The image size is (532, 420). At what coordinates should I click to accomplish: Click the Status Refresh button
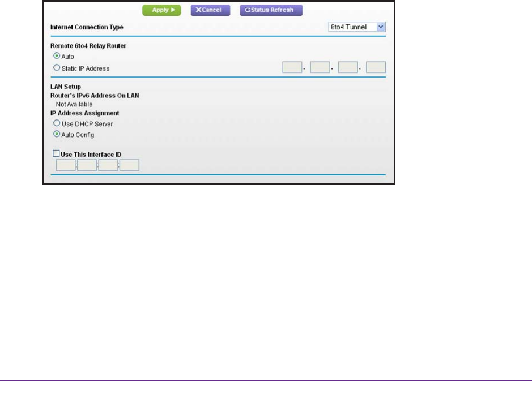271,10
